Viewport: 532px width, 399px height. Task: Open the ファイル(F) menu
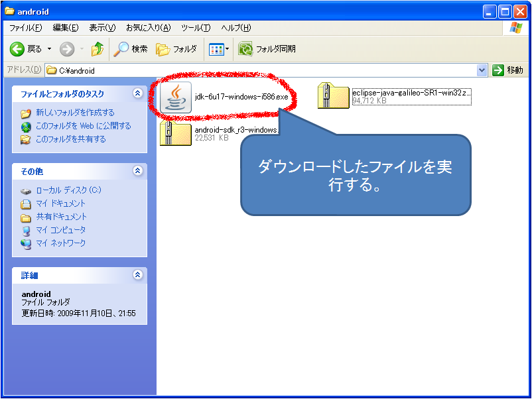click(25, 28)
